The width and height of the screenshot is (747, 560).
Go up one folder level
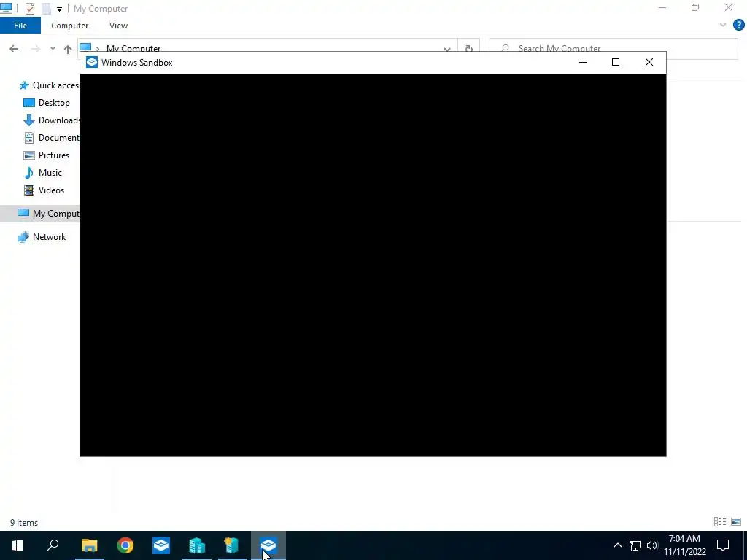coord(68,49)
